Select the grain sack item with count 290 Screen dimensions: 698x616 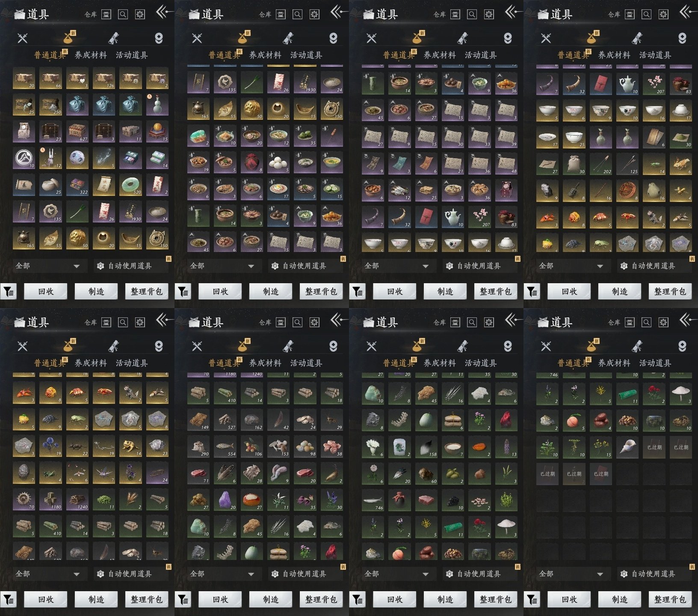198,447
